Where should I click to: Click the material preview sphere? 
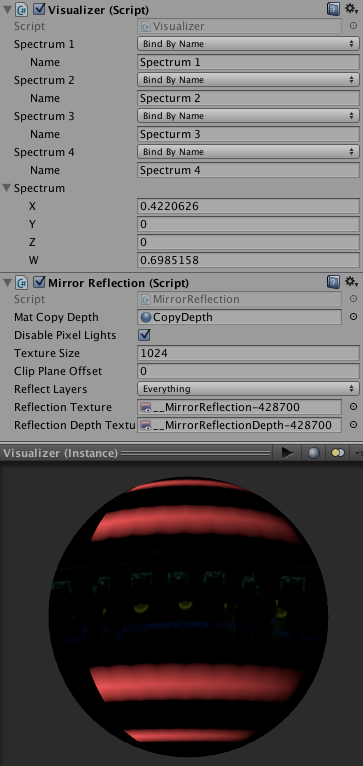point(188,617)
